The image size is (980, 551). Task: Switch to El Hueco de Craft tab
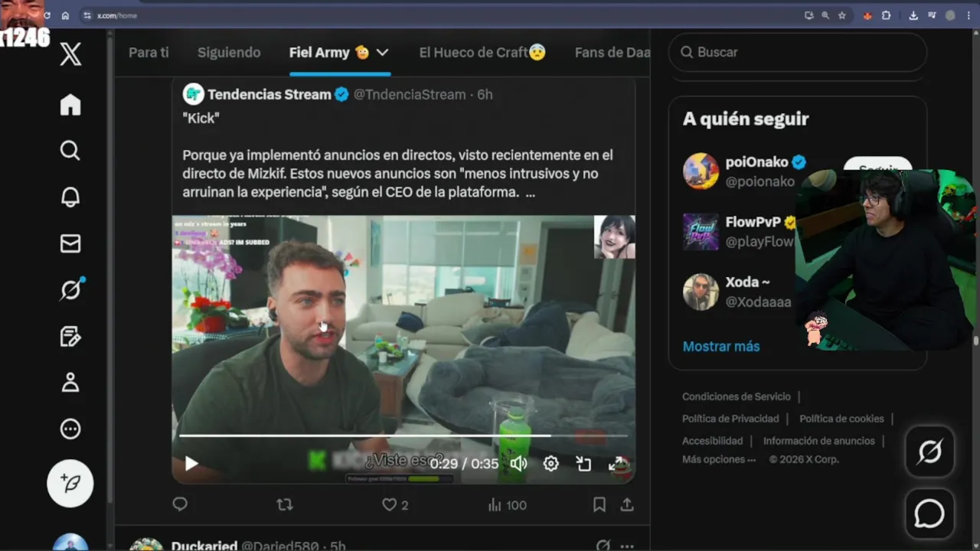tap(482, 52)
